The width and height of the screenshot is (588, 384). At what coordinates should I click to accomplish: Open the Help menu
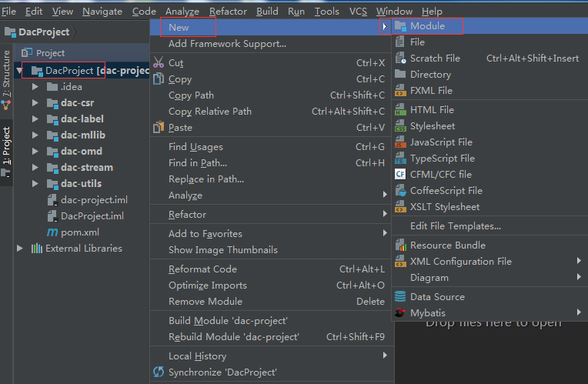(x=432, y=12)
